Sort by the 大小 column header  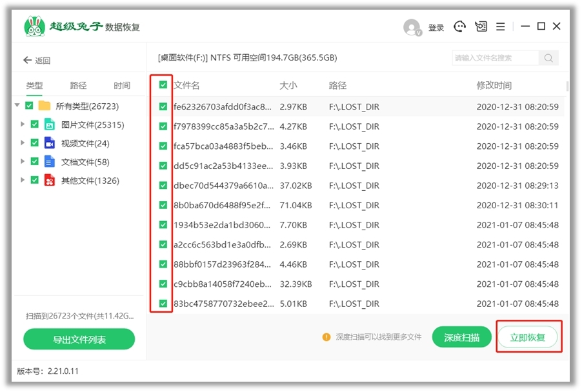[288, 86]
